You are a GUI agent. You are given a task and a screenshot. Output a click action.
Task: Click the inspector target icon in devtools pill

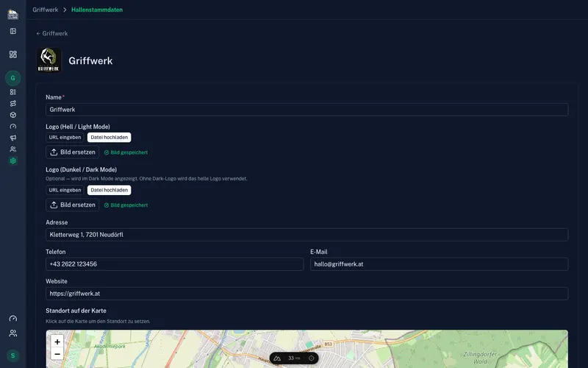coord(311,358)
